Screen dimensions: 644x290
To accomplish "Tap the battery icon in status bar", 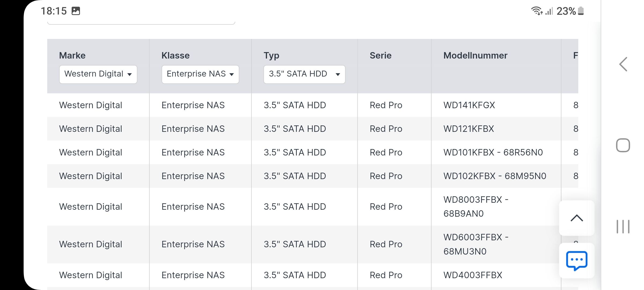I will [581, 11].
